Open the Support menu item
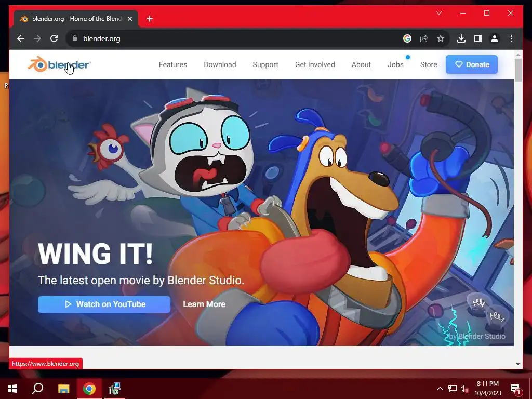Viewport: 532px width, 399px height. click(x=265, y=64)
